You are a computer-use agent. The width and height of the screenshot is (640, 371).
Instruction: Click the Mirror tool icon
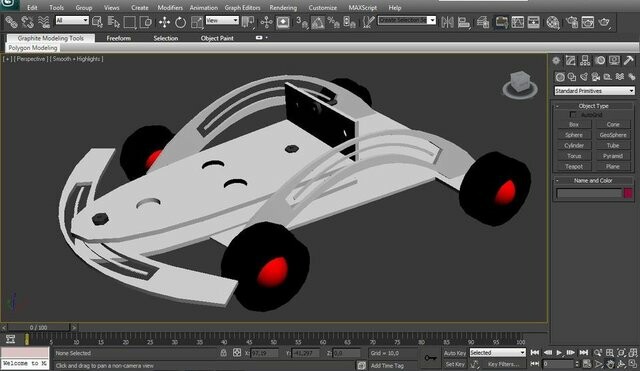click(447, 22)
